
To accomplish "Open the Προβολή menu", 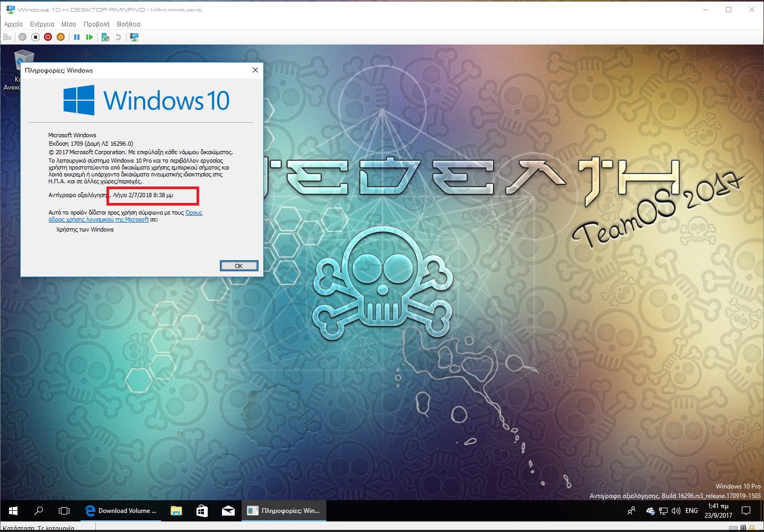I will click(96, 24).
